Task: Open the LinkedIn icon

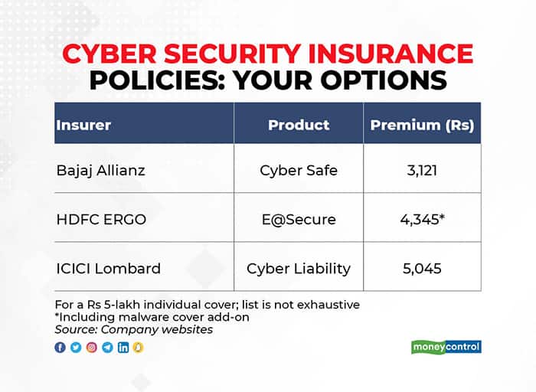Action: coord(123,348)
